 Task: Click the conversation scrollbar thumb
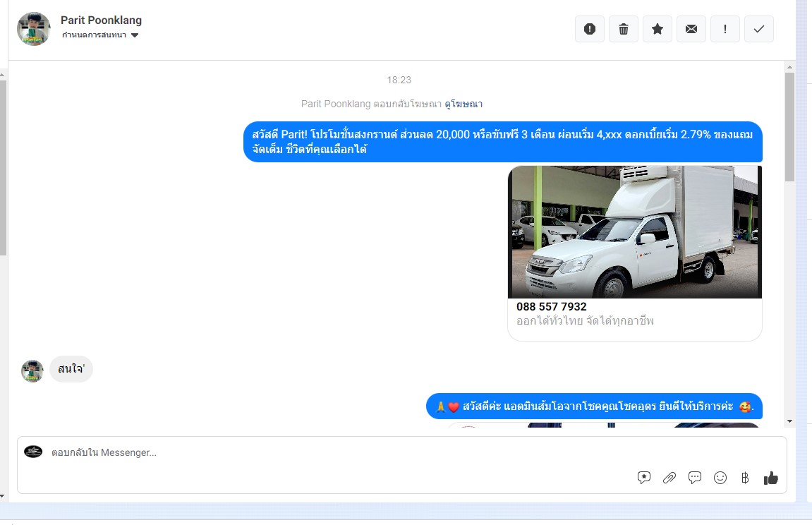click(x=789, y=127)
